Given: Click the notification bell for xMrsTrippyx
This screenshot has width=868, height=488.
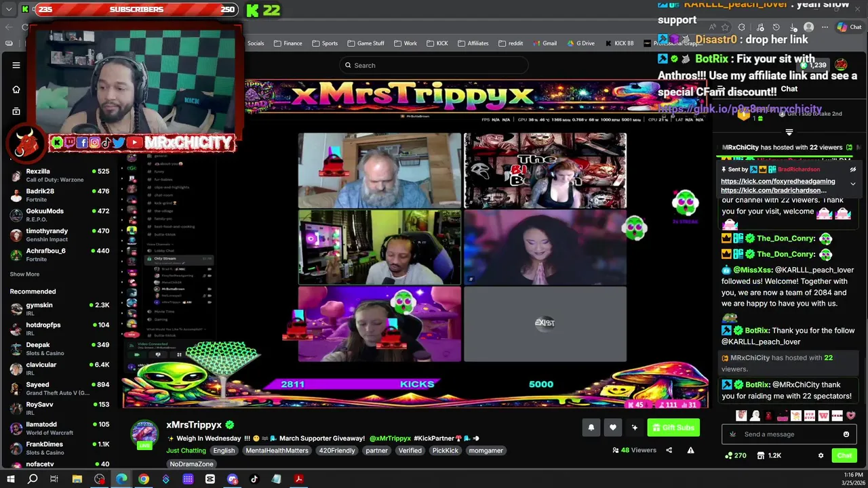Looking at the screenshot, I should pyautogui.click(x=591, y=428).
